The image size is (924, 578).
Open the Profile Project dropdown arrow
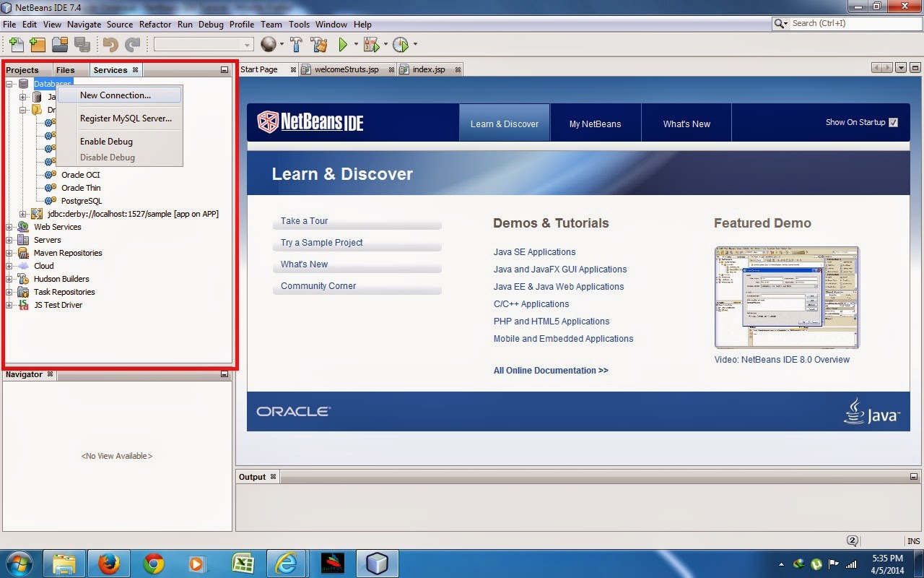point(415,45)
